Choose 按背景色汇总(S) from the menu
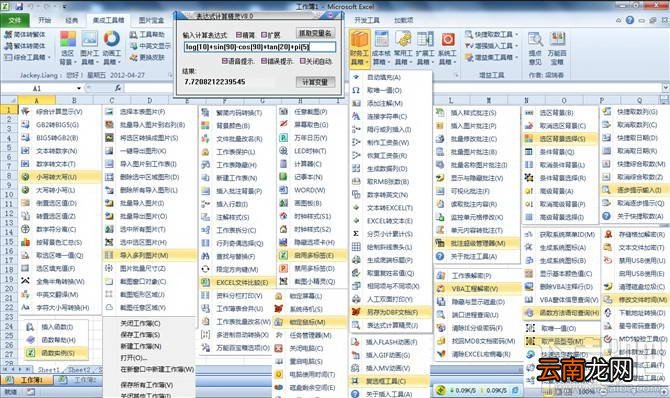The height and width of the screenshot is (398, 670). [59, 242]
